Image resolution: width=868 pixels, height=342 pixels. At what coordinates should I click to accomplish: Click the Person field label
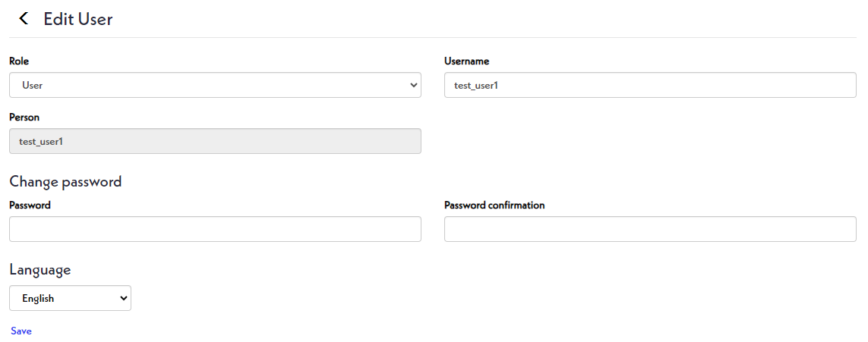click(x=24, y=118)
